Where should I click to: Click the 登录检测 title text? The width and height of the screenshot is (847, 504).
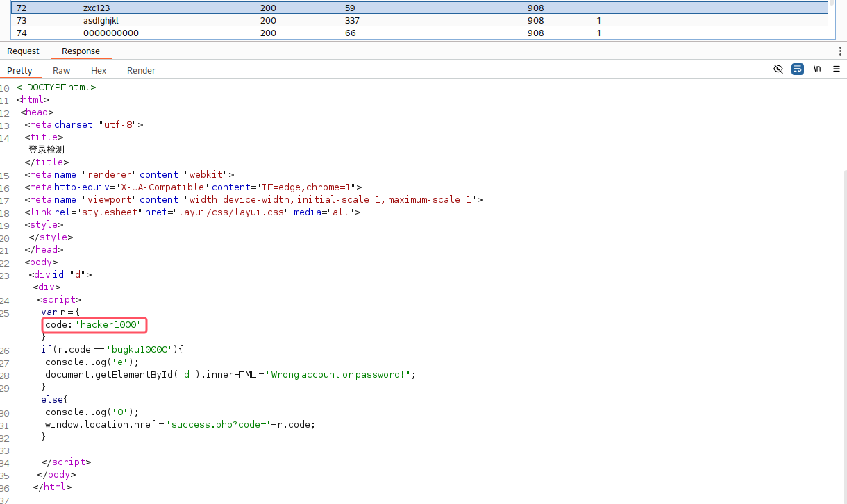(x=47, y=150)
